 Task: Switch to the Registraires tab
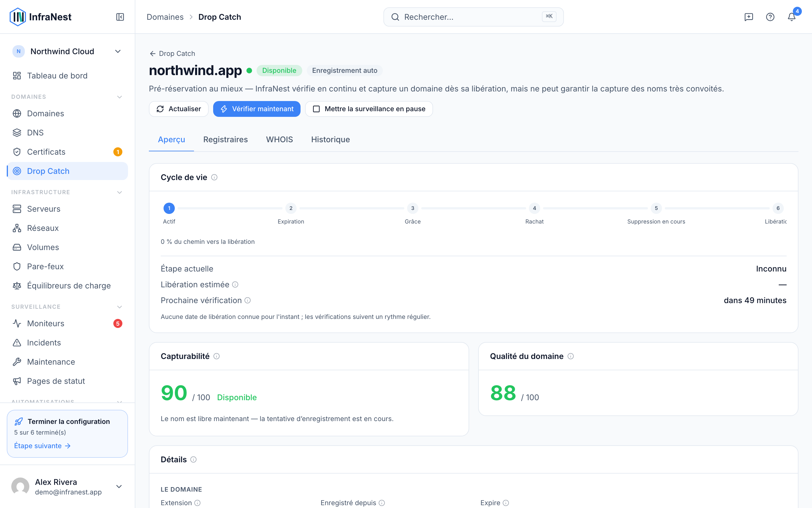(226, 139)
